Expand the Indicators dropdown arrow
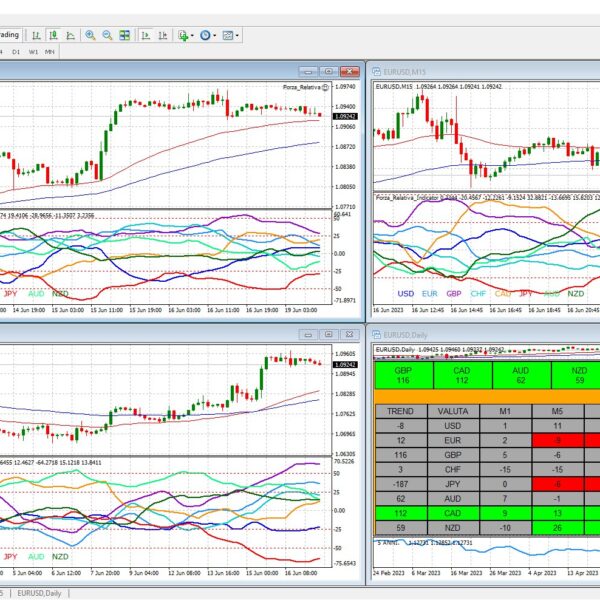The width and height of the screenshot is (600, 600). pos(192,36)
